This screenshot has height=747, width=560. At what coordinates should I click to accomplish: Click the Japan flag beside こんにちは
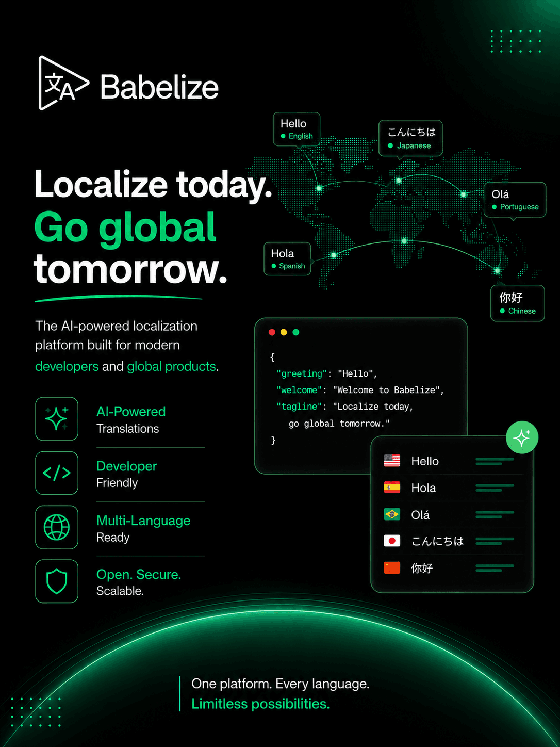[392, 541]
